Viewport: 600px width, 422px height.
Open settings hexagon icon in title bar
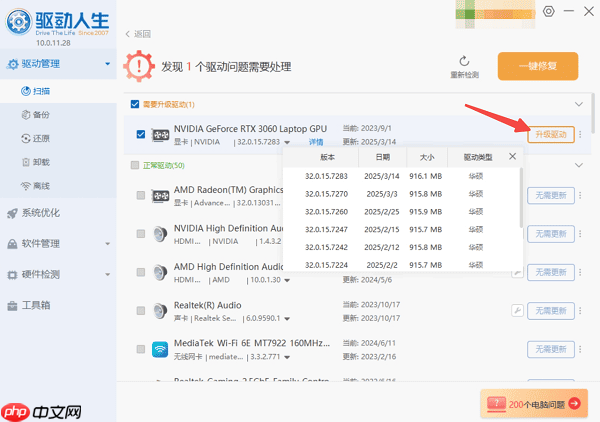tap(549, 11)
